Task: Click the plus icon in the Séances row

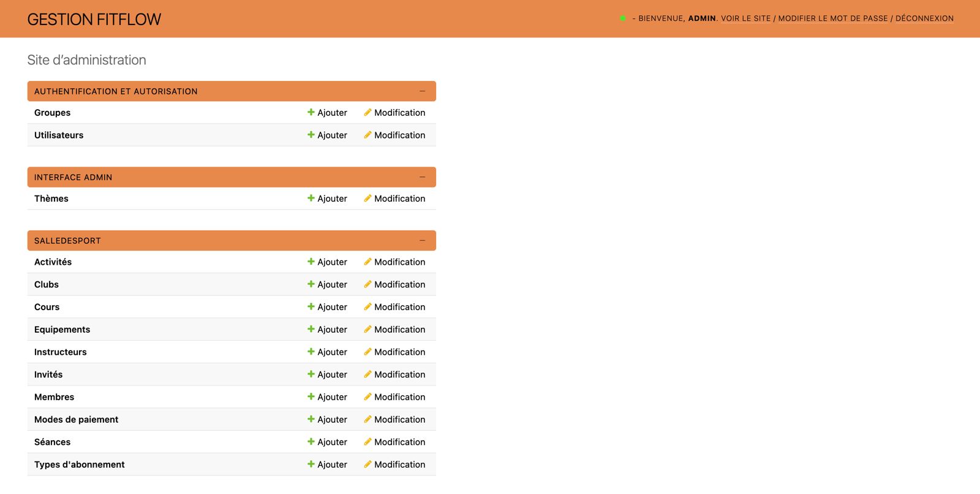Action: [x=311, y=441]
